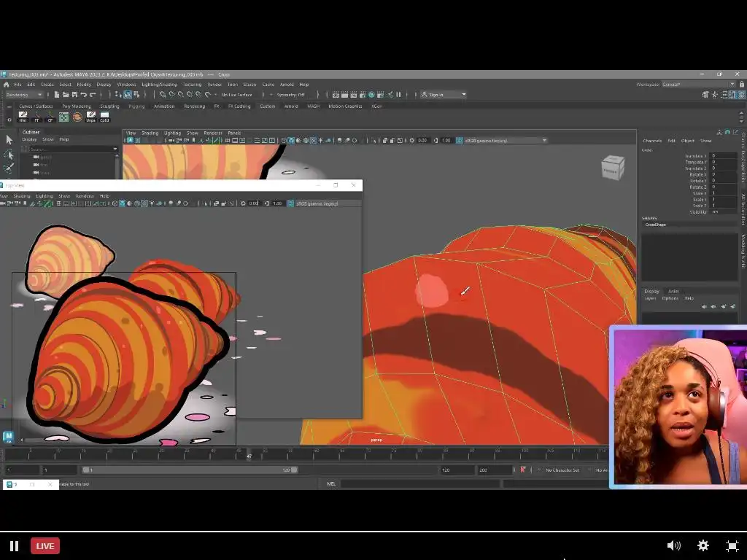This screenshot has height=560, width=747.
Task: Click the CP shelf button
Action: click(50, 117)
